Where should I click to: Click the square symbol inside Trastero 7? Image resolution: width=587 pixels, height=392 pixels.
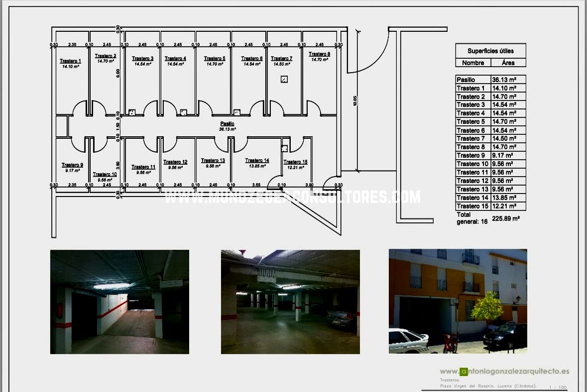tap(284, 79)
